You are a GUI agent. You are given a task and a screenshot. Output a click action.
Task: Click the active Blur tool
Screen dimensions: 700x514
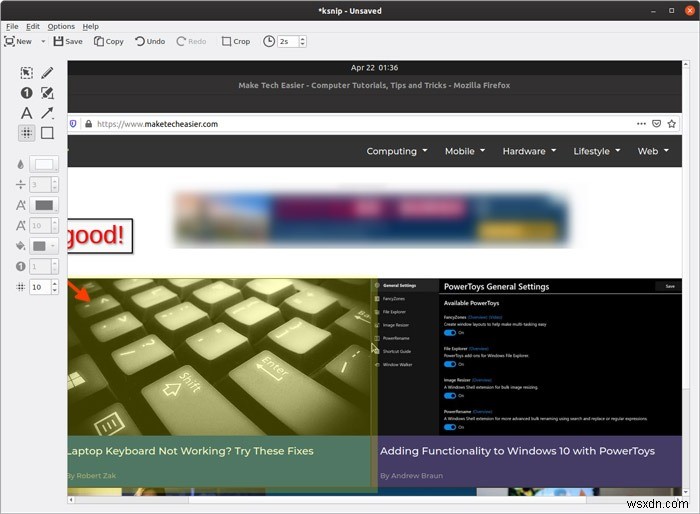26,133
